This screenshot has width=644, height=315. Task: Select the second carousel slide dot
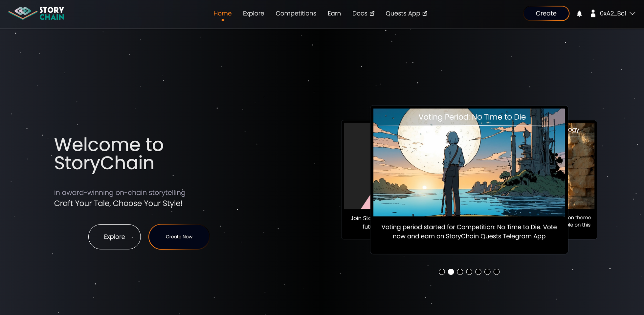[x=451, y=272]
